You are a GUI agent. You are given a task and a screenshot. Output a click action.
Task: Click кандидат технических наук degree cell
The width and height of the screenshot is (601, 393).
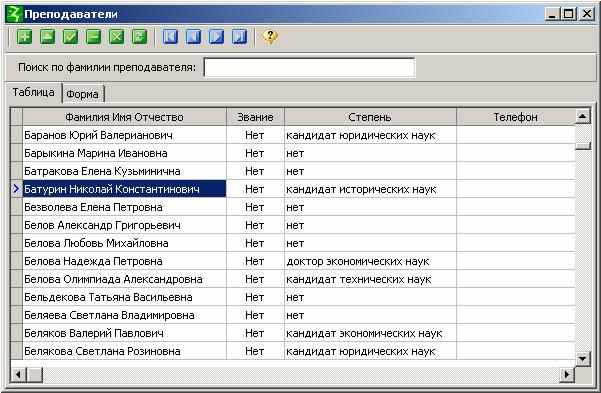[370, 279]
